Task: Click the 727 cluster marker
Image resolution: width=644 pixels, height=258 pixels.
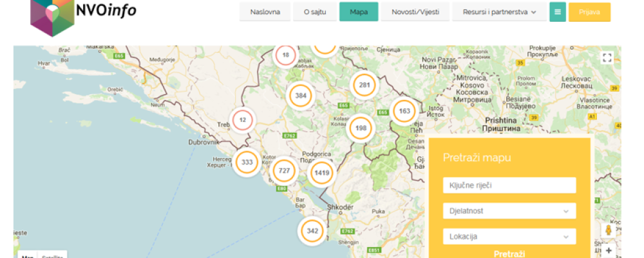Action: [283, 170]
